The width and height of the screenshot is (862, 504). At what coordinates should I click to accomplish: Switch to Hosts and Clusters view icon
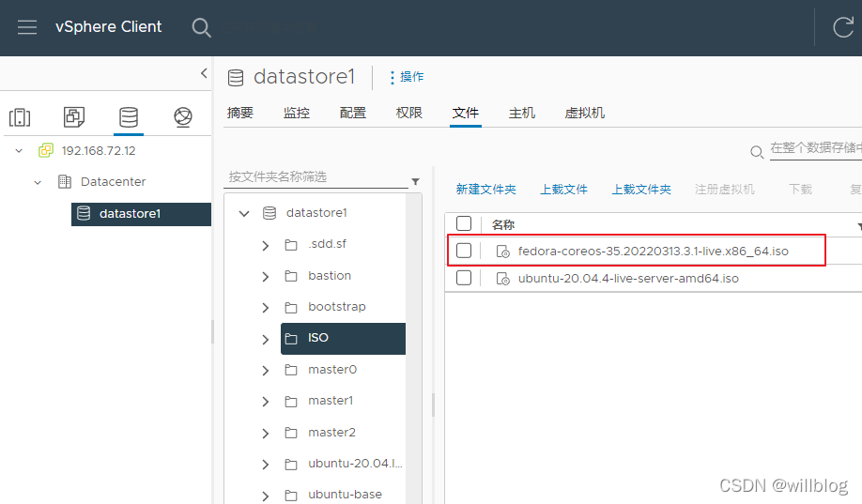tap(20, 117)
